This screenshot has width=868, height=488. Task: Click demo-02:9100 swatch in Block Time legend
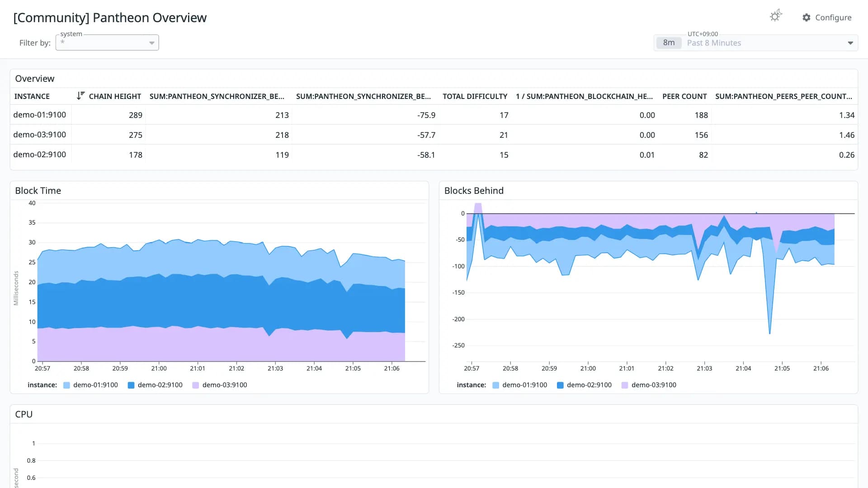[x=131, y=385]
